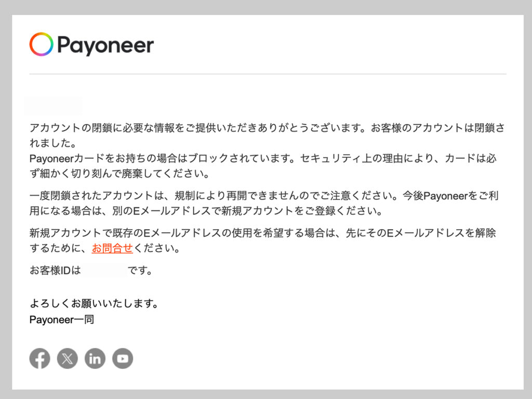Click the first paragraph about account closure
The width and height of the screenshot is (532, 399).
[267, 135]
